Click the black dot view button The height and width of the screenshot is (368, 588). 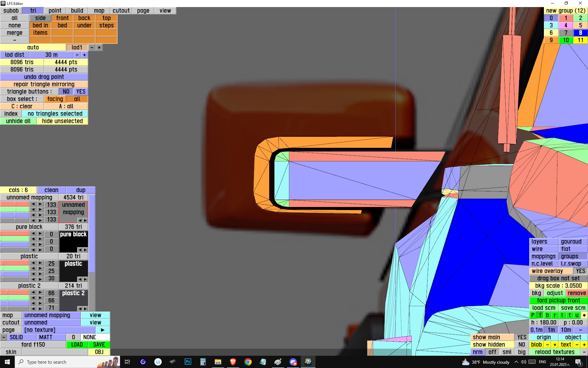click(584, 315)
